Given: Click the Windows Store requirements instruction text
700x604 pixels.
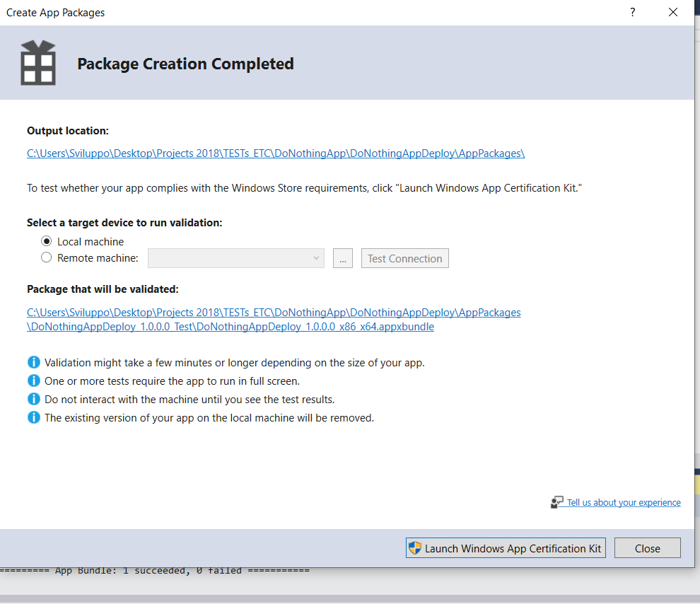Looking at the screenshot, I should [x=305, y=188].
